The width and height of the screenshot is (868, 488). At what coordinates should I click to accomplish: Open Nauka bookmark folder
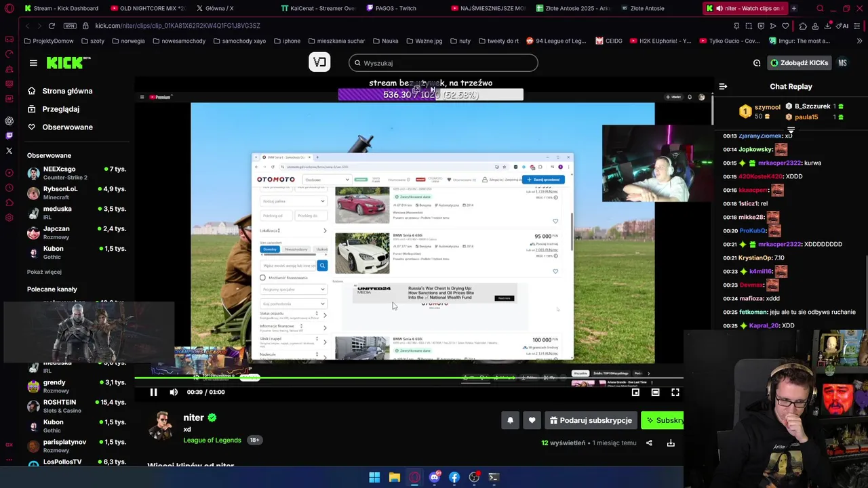(385, 41)
